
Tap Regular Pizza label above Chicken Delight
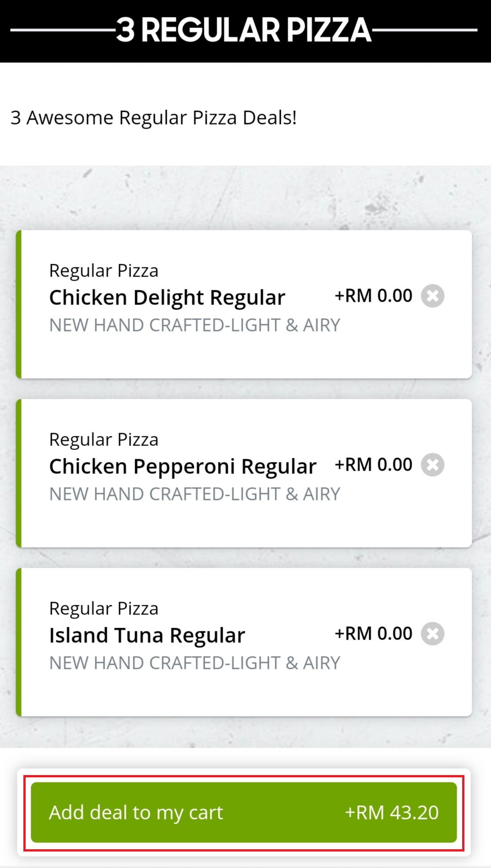point(104,271)
